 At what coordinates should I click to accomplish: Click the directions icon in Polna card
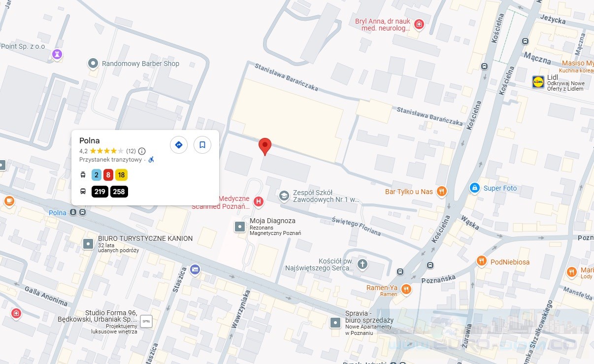[179, 145]
